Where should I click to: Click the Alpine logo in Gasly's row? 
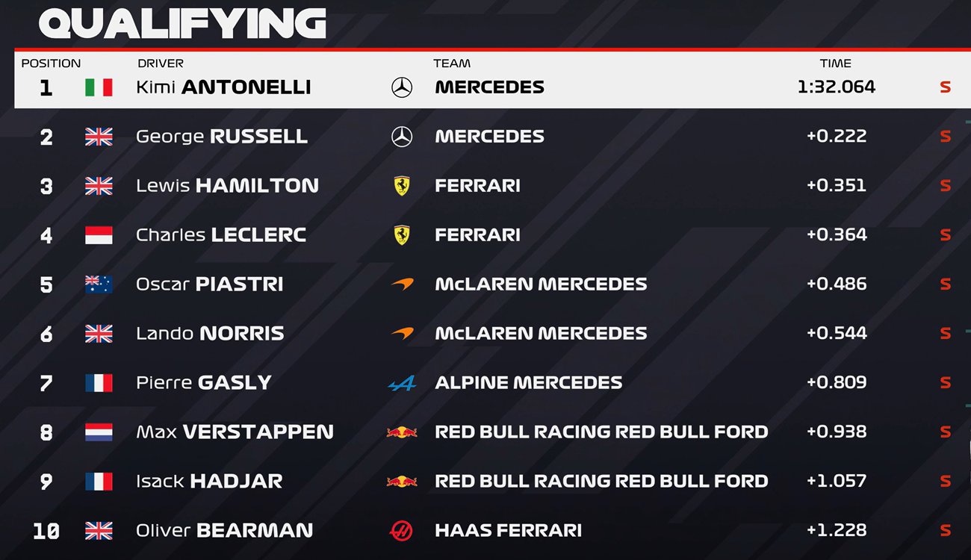(x=402, y=383)
